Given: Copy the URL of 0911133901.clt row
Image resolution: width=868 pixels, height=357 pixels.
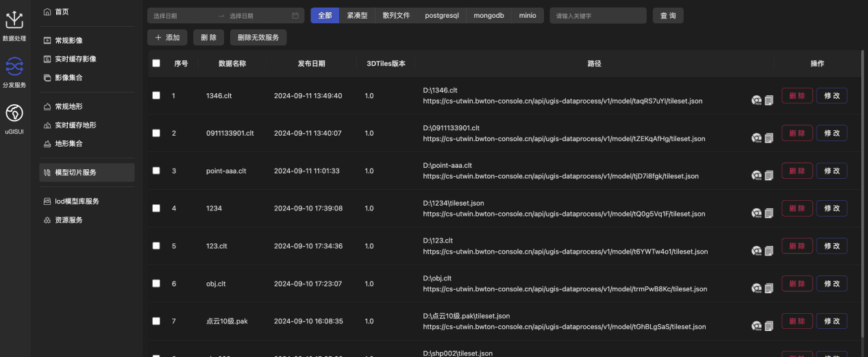Looking at the screenshot, I should coord(769,138).
